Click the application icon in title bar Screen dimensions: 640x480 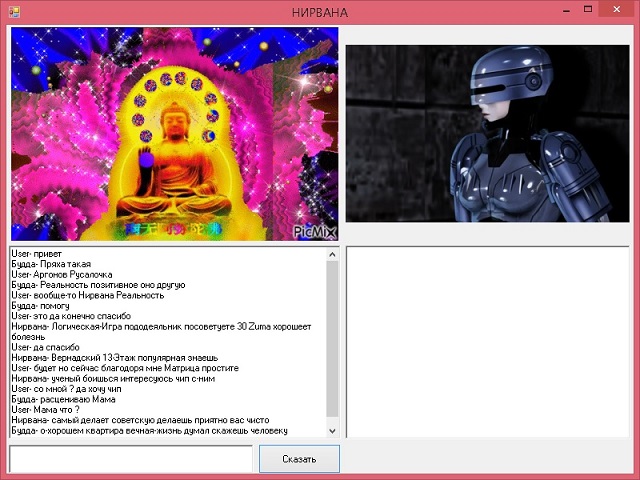click(x=14, y=12)
